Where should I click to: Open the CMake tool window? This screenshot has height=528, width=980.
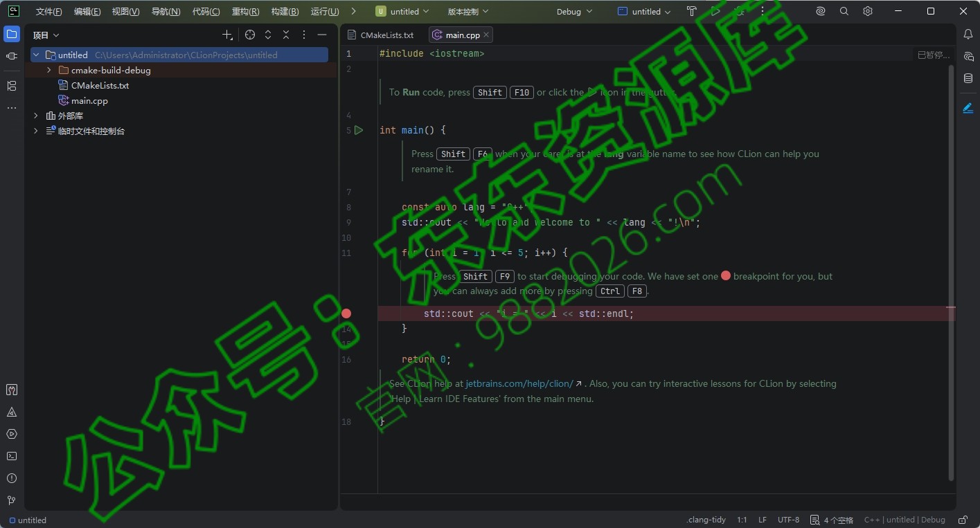(11, 412)
